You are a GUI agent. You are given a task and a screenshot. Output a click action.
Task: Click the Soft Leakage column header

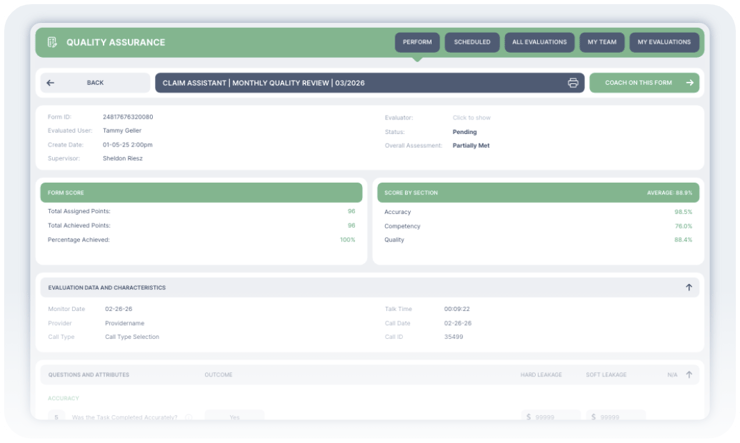pos(606,375)
